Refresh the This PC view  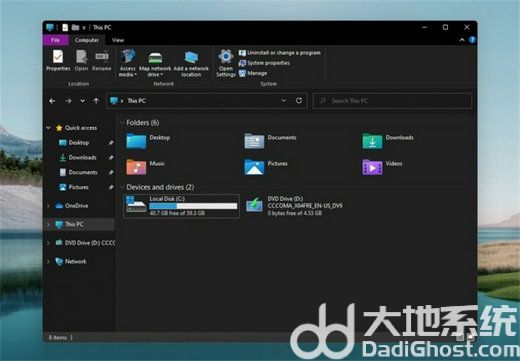[299, 101]
